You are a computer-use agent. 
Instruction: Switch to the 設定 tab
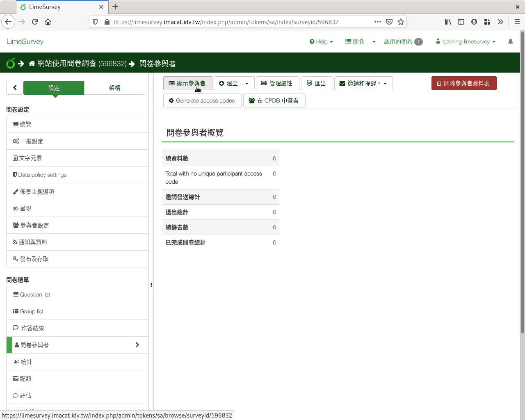coord(54,88)
